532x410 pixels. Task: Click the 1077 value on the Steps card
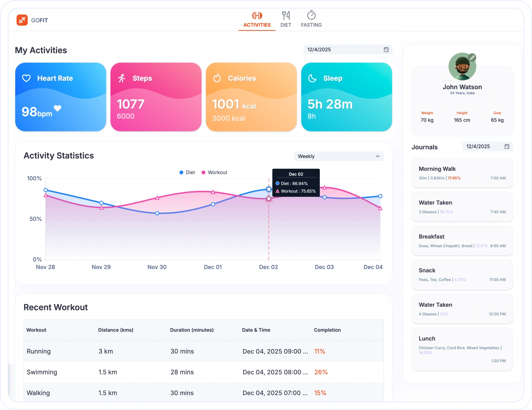coord(130,104)
